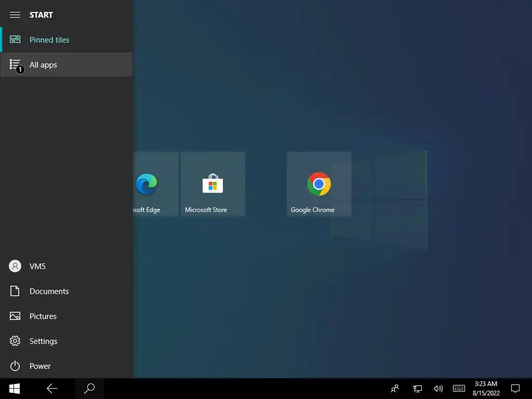Collapse the Start hamburger menu
532x399 pixels.
click(x=15, y=15)
